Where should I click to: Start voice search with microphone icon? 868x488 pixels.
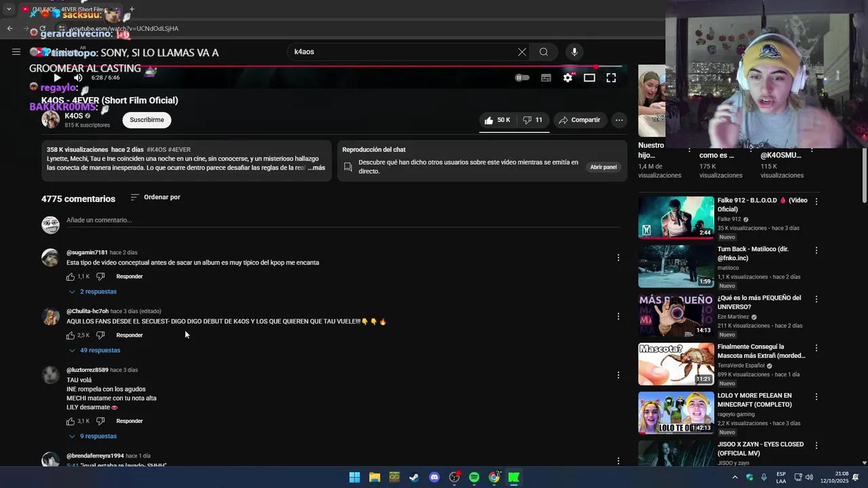tap(574, 52)
